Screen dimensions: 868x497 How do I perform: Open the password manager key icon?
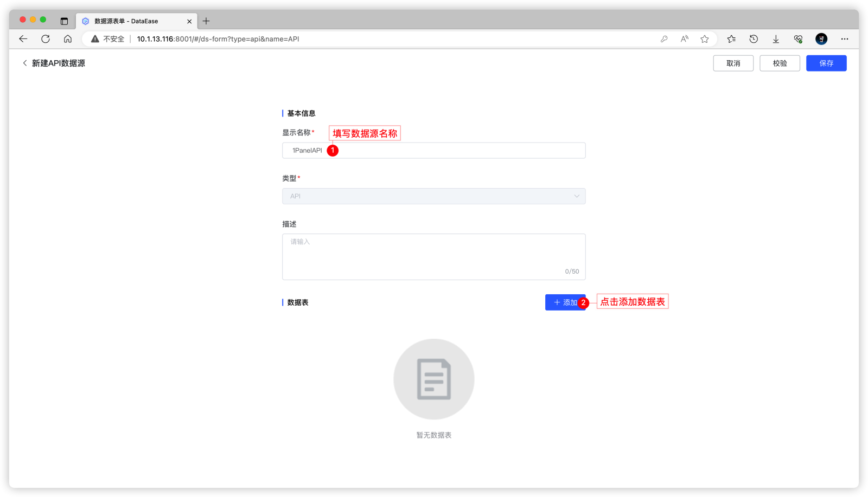click(x=664, y=38)
